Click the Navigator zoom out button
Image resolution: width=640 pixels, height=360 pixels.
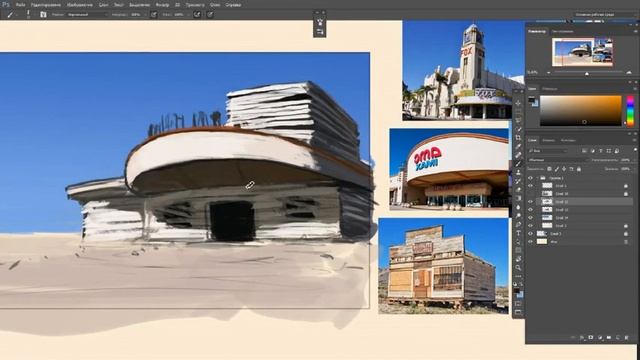click(549, 73)
